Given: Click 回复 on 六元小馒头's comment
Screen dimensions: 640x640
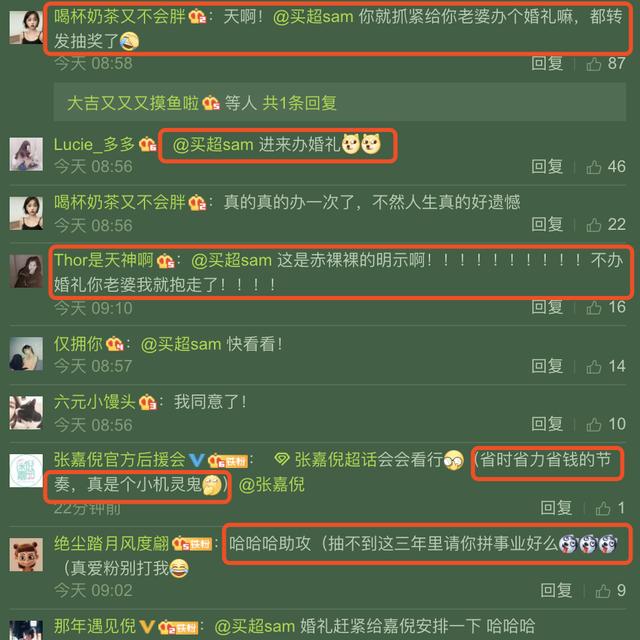Looking at the screenshot, I should pos(547,424).
